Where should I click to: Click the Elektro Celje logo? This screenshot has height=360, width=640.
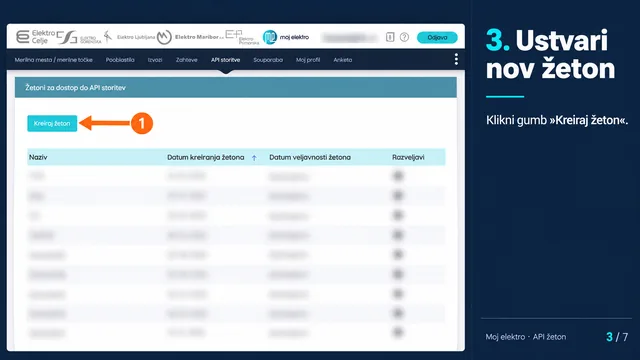coord(35,37)
